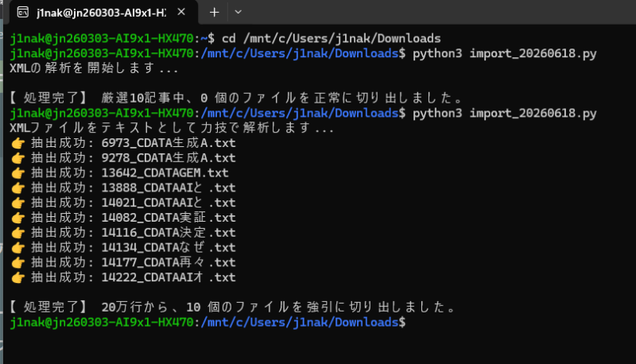
Task: Open a new terminal tab with plus
Action: (x=214, y=13)
